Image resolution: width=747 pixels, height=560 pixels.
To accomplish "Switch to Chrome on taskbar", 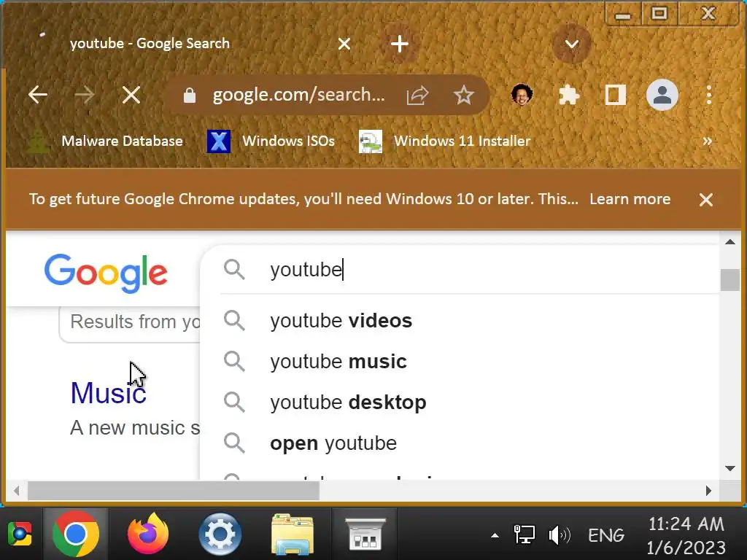I will (76, 534).
